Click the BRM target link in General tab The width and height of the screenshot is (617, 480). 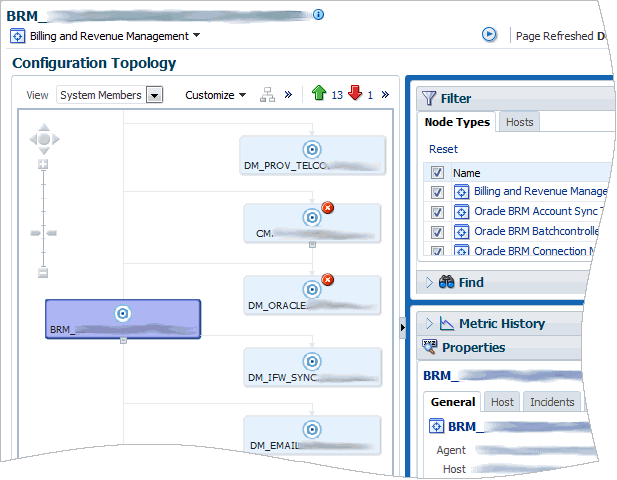point(519,426)
